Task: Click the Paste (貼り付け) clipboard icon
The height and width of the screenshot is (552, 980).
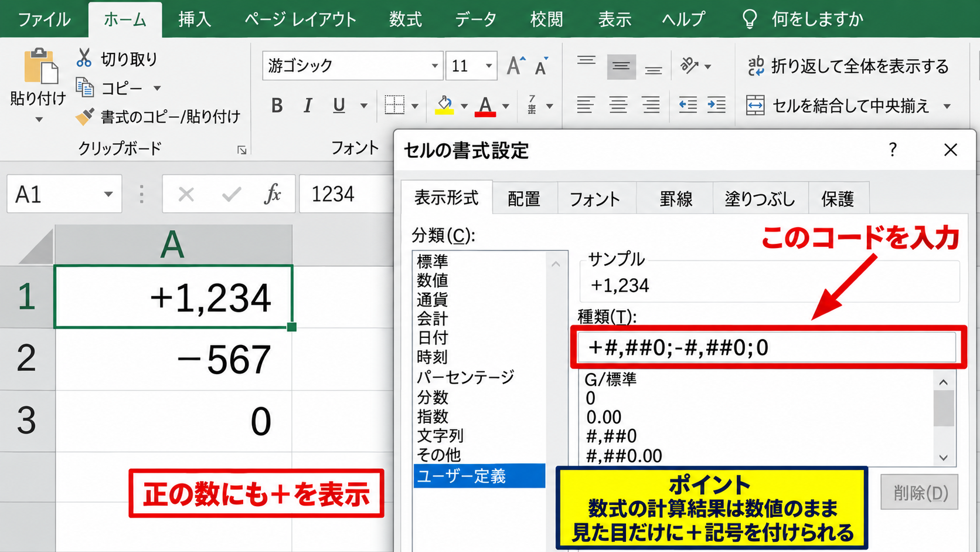Action: [x=40, y=66]
